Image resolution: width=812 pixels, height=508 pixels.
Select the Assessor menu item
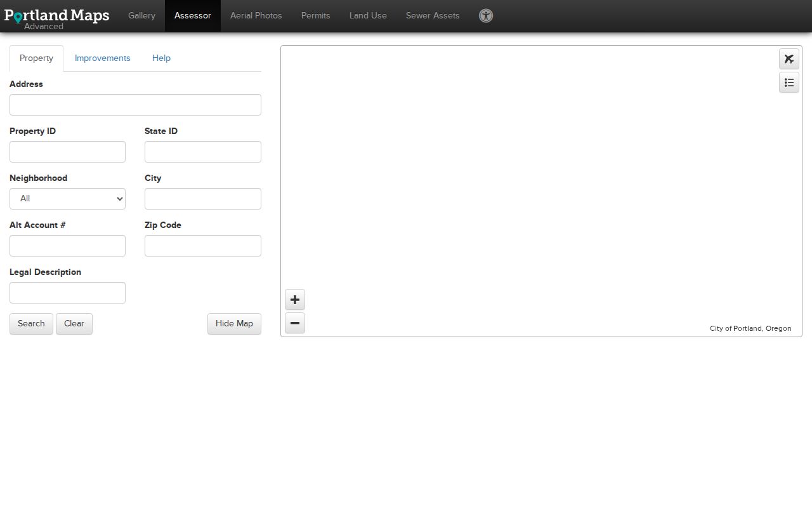[193, 16]
